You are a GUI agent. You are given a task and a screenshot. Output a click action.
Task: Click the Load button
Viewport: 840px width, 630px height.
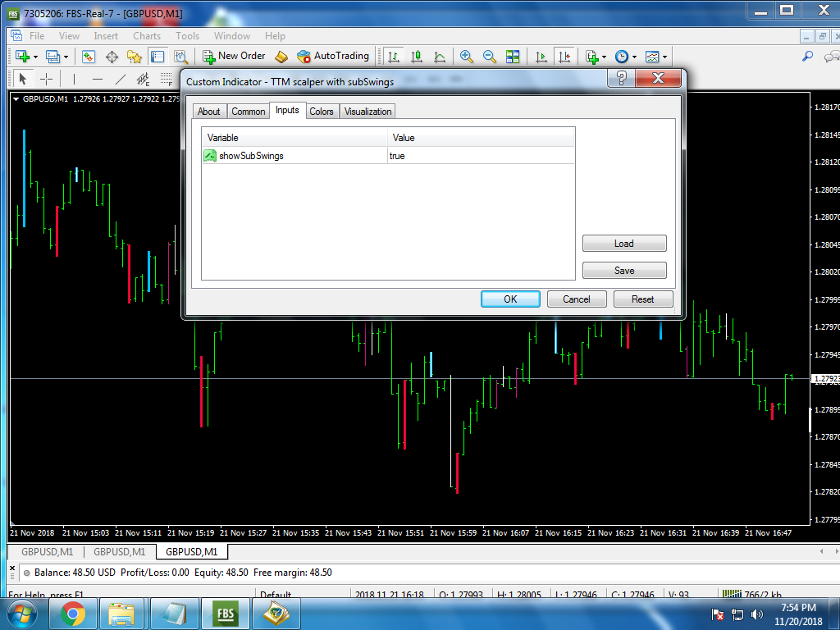coord(624,243)
